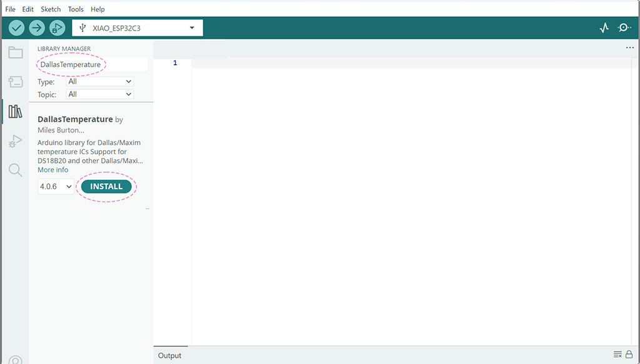Screen dimensions: 640x364
Task: Click the Upload arrow button
Action: point(37,27)
